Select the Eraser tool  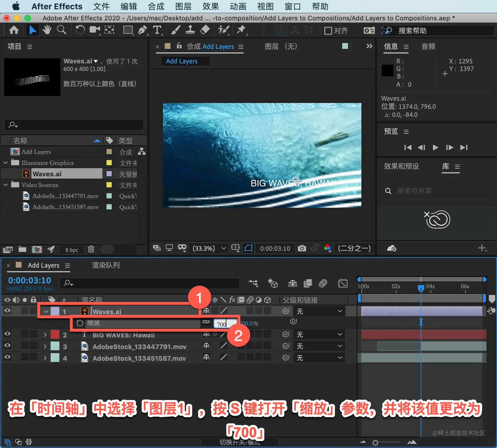[x=205, y=30]
